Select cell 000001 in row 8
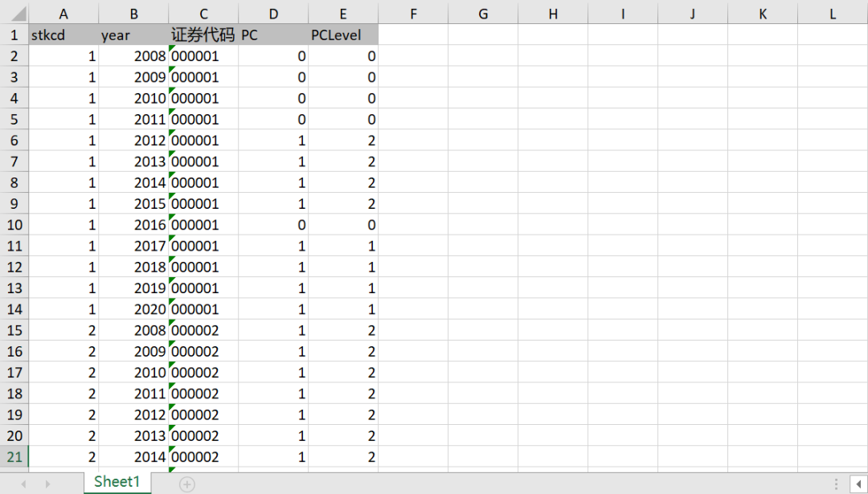This screenshot has height=494, width=868. [203, 182]
